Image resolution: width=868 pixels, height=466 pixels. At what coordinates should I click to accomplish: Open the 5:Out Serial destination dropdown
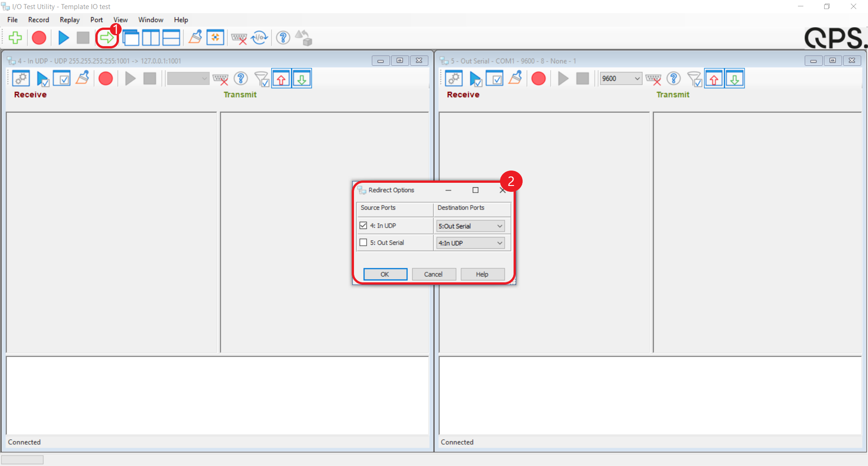(470, 226)
